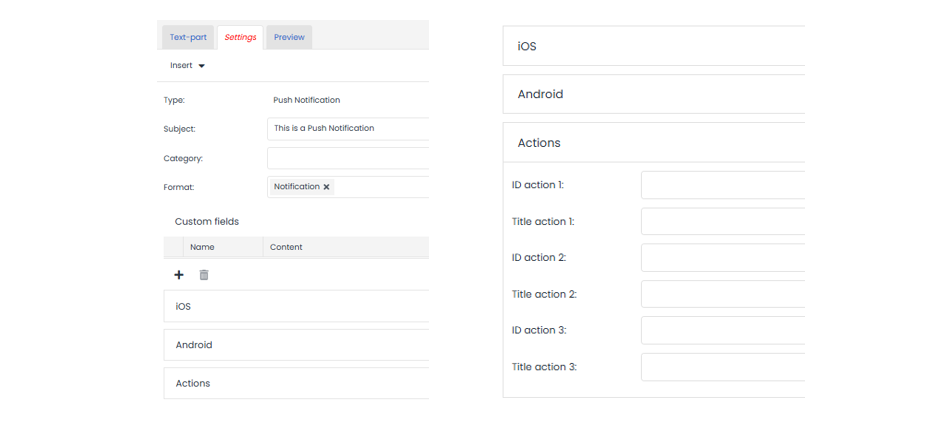Image resolution: width=939 pixels, height=424 pixels.
Task: Open the Insert dropdown menu
Action: click(187, 66)
